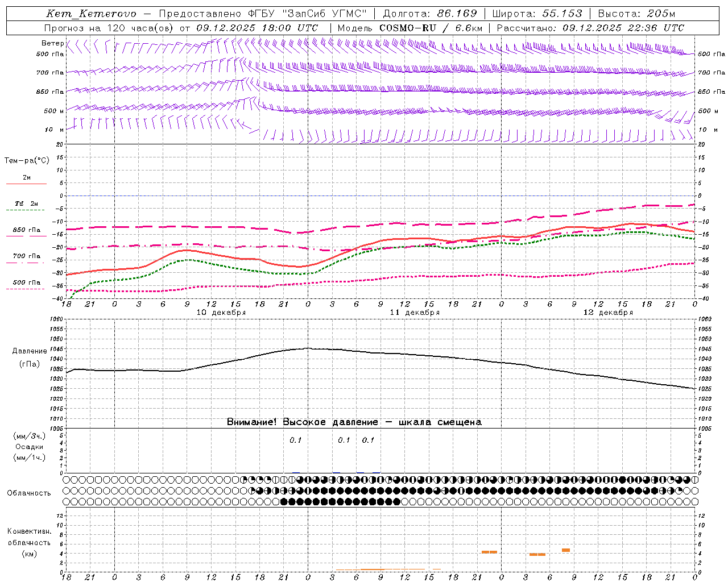The image size is (728, 582).
Task: Click the Ветер wind panel label
Action: click(52, 43)
